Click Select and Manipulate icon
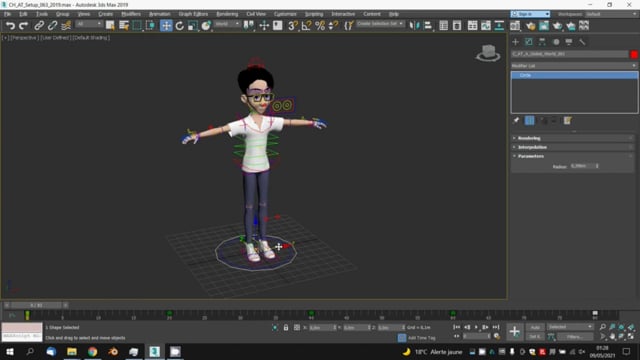The width and height of the screenshot is (640, 360). point(264,26)
